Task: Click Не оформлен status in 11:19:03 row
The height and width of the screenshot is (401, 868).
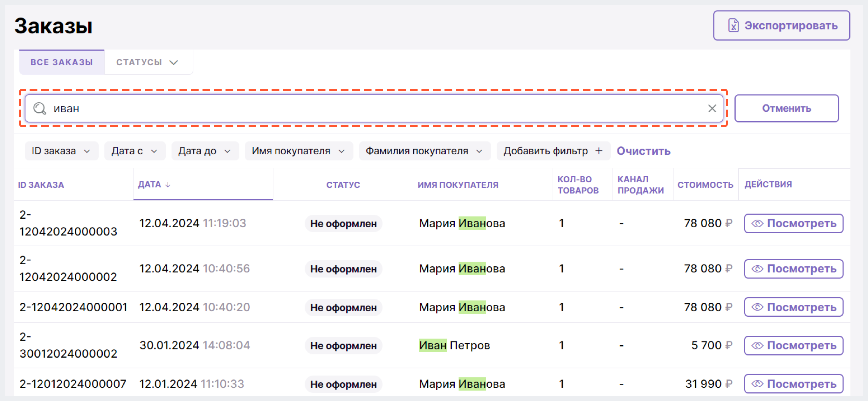Action: click(343, 224)
